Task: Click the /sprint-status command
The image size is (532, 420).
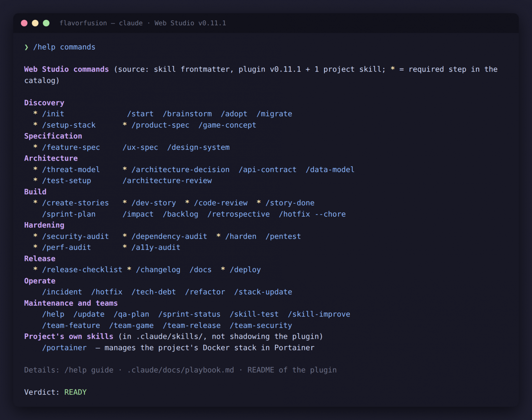Action: point(189,314)
